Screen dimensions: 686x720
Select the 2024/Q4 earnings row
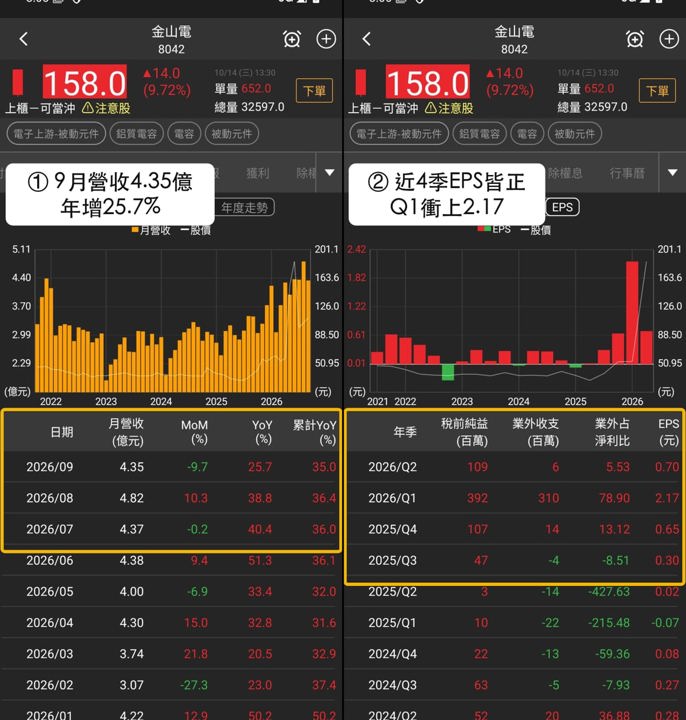click(x=514, y=654)
